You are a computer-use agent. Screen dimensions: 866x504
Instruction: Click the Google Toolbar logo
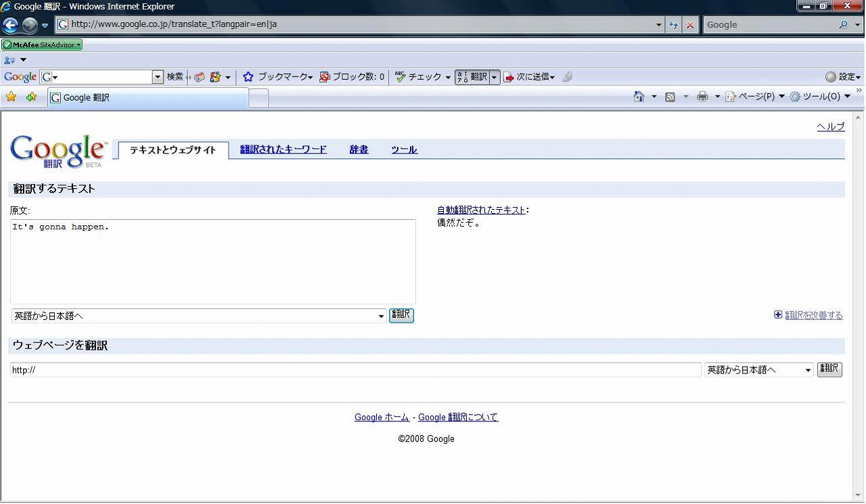pyautogui.click(x=20, y=77)
